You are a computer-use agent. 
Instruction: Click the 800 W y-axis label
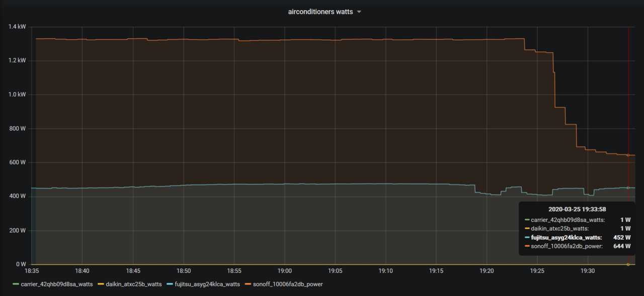coord(18,128)
